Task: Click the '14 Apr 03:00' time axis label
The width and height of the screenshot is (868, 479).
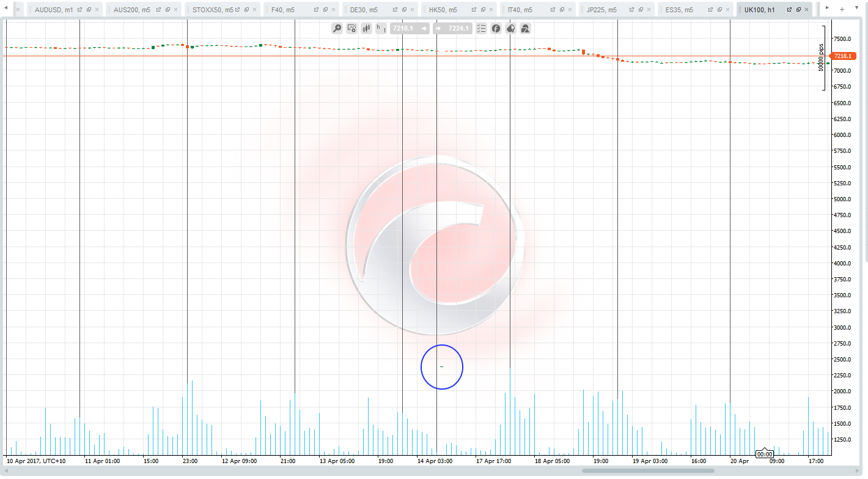Action: (435, 461)
